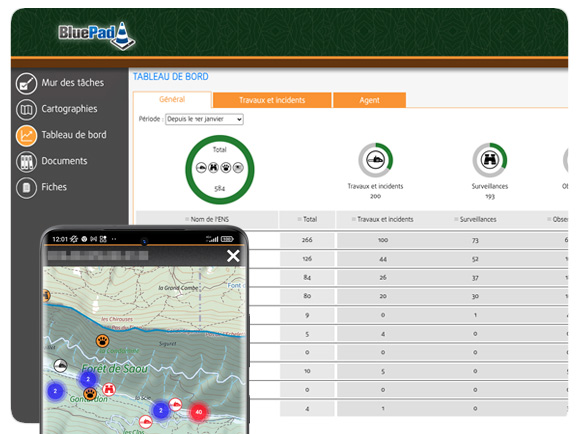Switch to the Agent tab
Screen dimensions: 579x434
[369, 100]
